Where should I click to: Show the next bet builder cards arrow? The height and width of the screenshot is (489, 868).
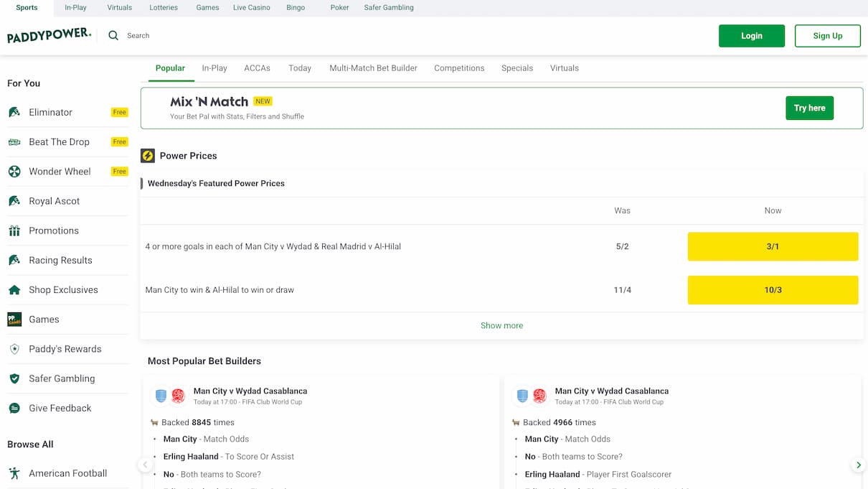click(859, 465)
